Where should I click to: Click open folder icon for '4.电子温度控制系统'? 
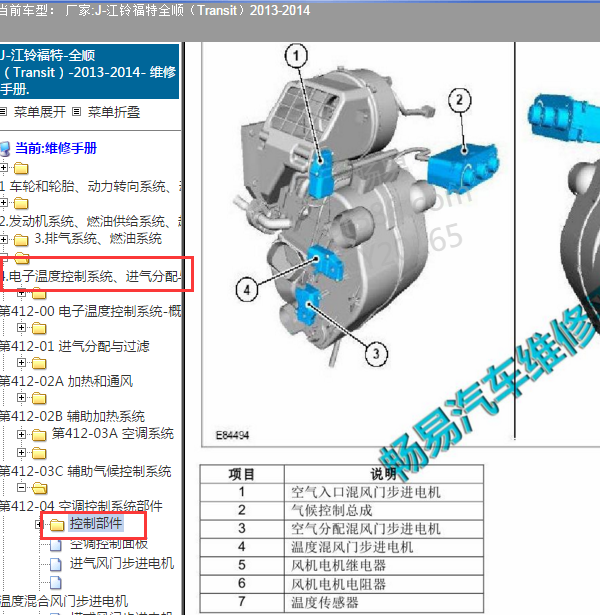(x=22, y=258)
